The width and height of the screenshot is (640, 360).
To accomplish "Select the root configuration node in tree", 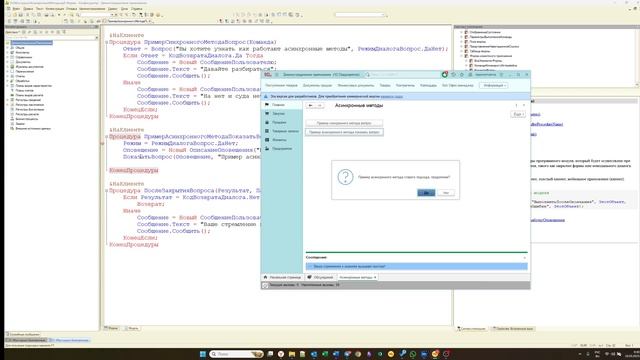I will pyautogui.click(x=31, y=43).
